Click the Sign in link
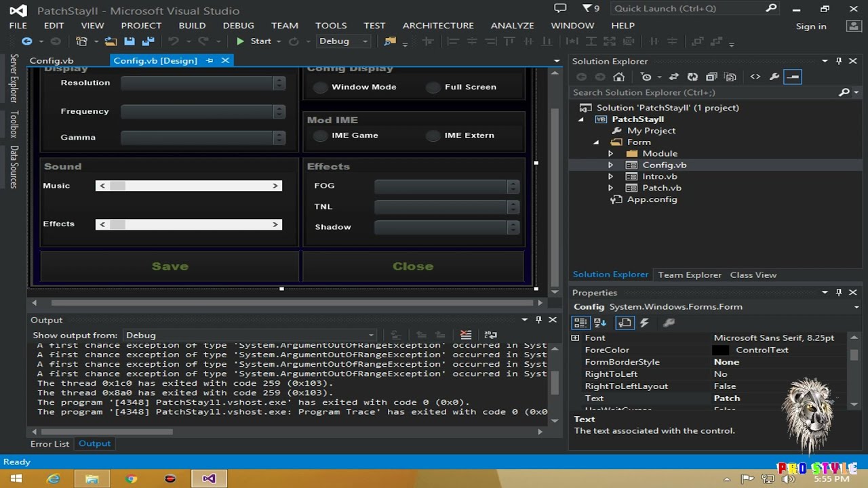The height and width of the screenshot is (488, 868). (811, 26)
